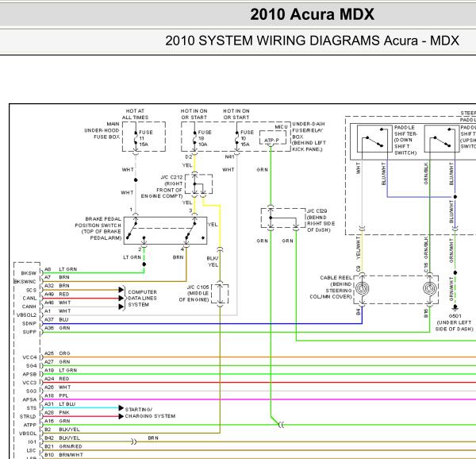Click the 'N41' connector label

[229, 156]
